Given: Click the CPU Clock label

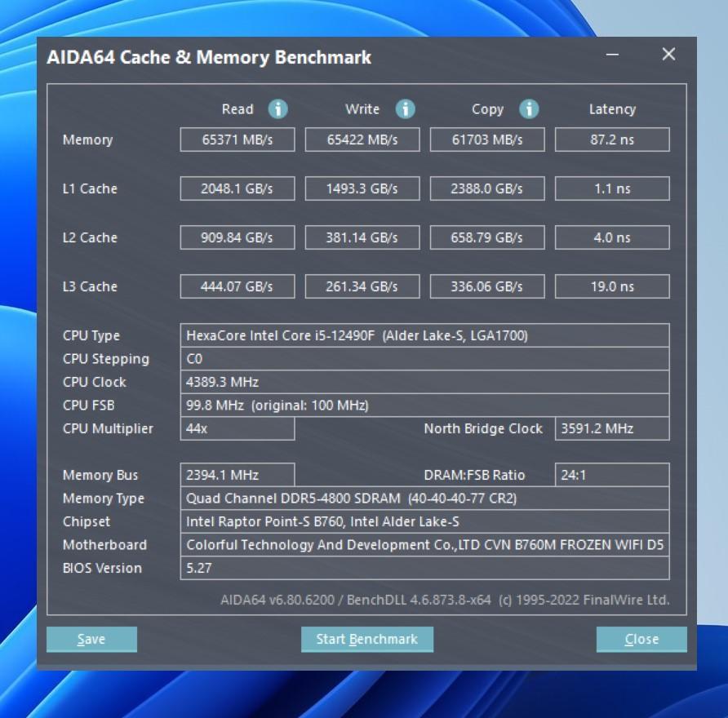Looking at the screenshot, I should (94, 382).
